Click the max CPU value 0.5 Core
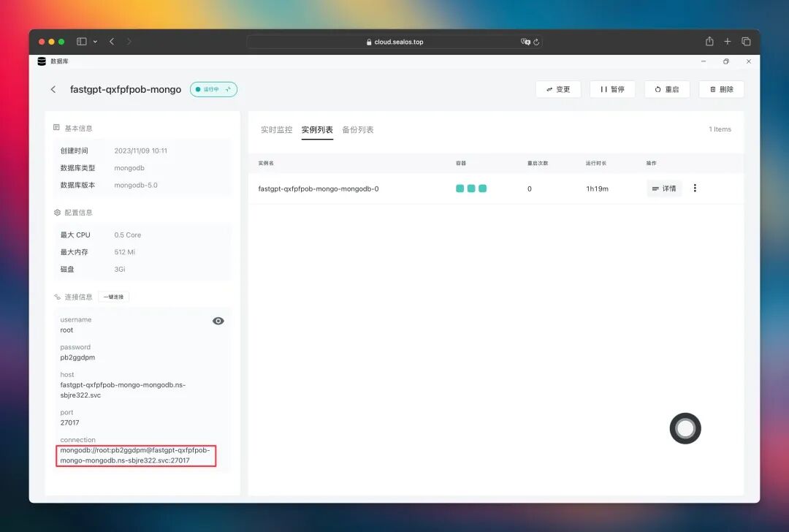 click(127, 235)
